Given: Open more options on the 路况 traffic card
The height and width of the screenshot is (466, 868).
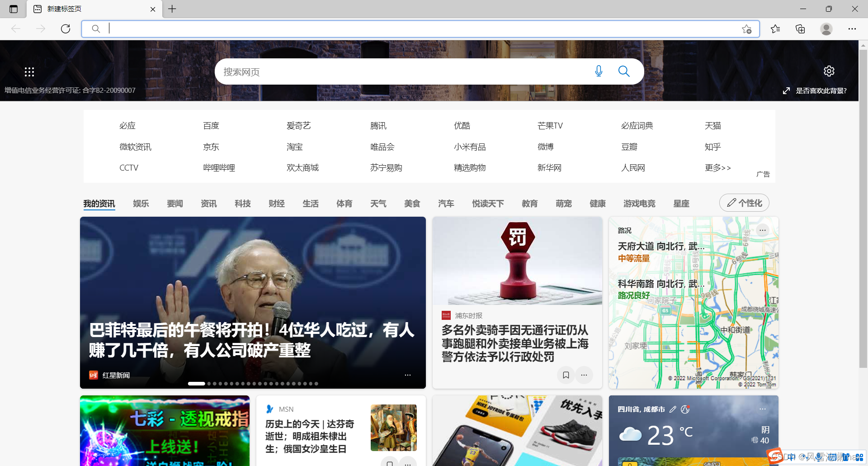Looking at the screenshot, I should point(763,230).
